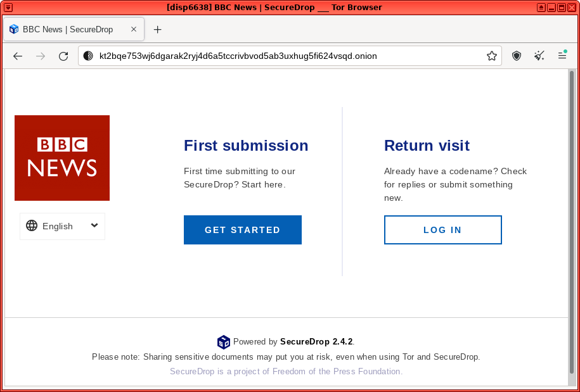Close the Tor Browser window

point(572,8)
